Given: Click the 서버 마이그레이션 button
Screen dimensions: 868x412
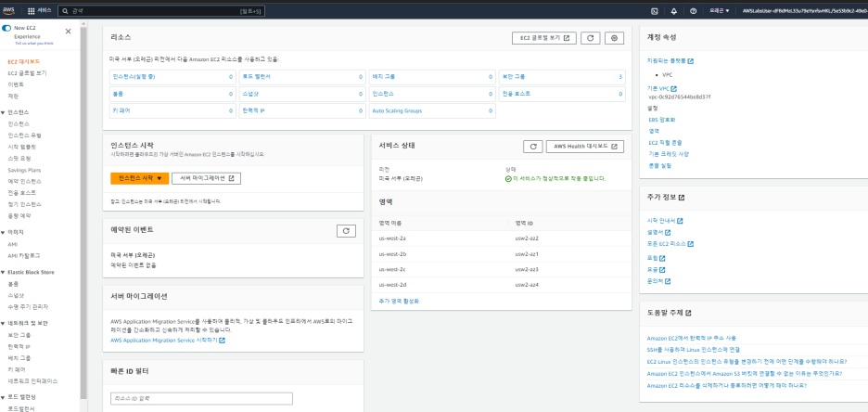Looking at the screenshot, I should 207,178.
